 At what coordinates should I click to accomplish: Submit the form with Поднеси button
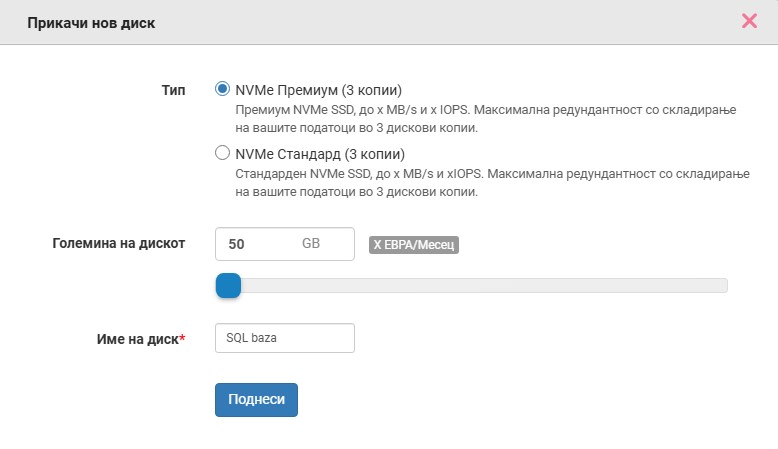257,399
